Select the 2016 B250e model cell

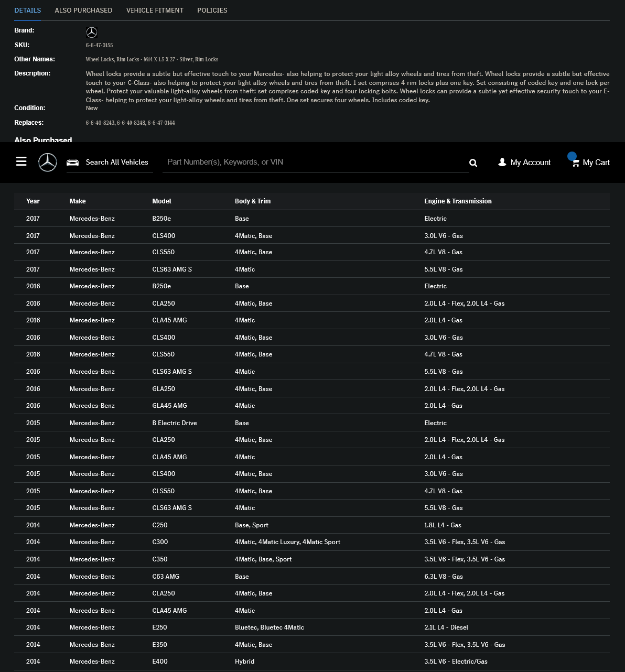click(161, 286)
